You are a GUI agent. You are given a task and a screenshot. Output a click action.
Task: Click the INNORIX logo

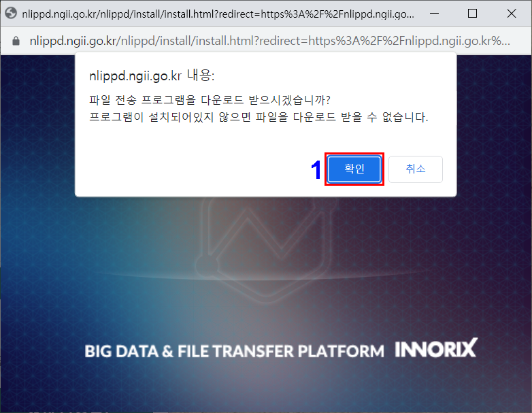tap(436, 348)
